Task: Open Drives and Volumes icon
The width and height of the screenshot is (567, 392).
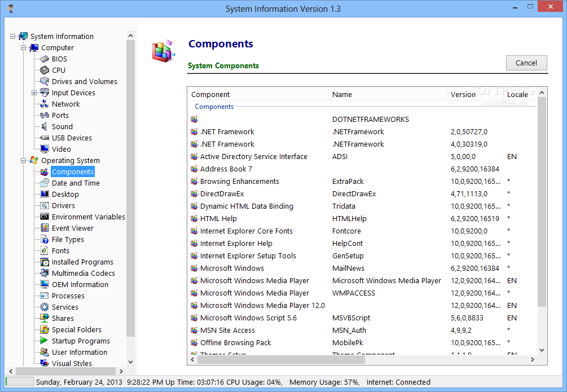Action: 45,81
